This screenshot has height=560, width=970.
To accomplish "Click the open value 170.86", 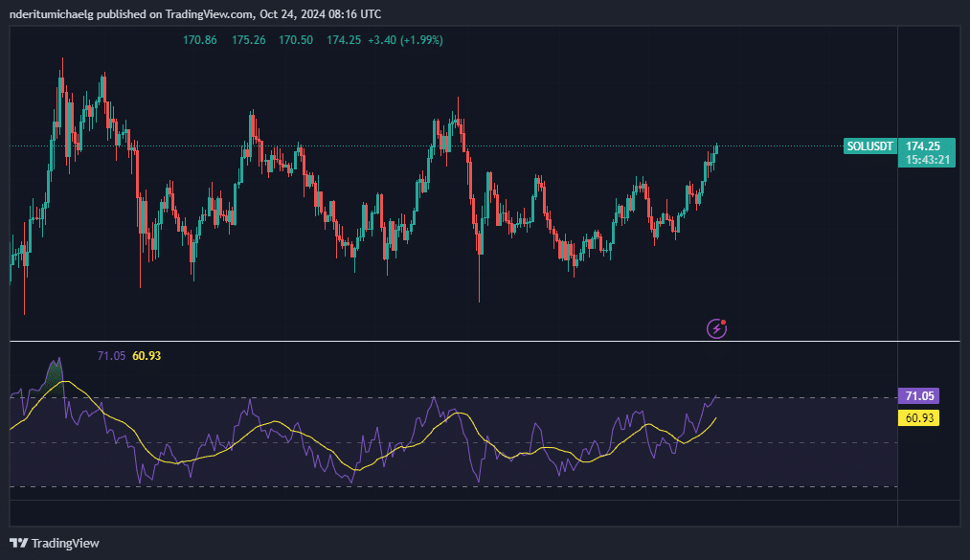I will click(200, 40).
